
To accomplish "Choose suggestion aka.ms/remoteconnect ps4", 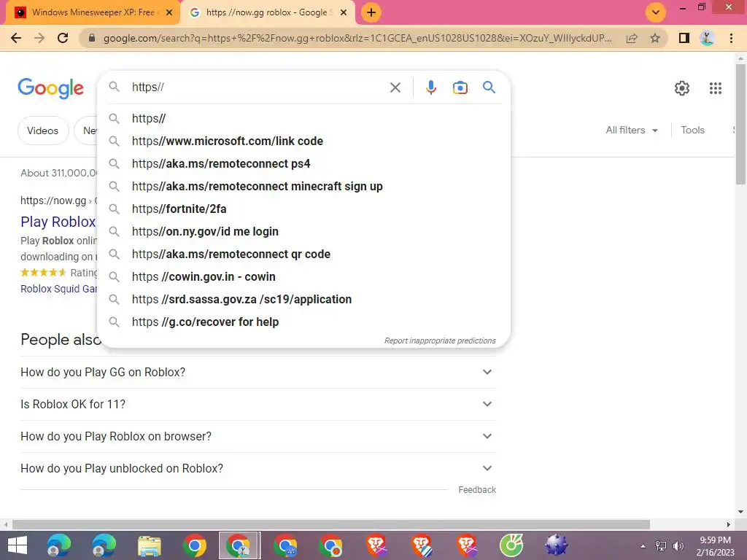I will (x=303, y=164).
